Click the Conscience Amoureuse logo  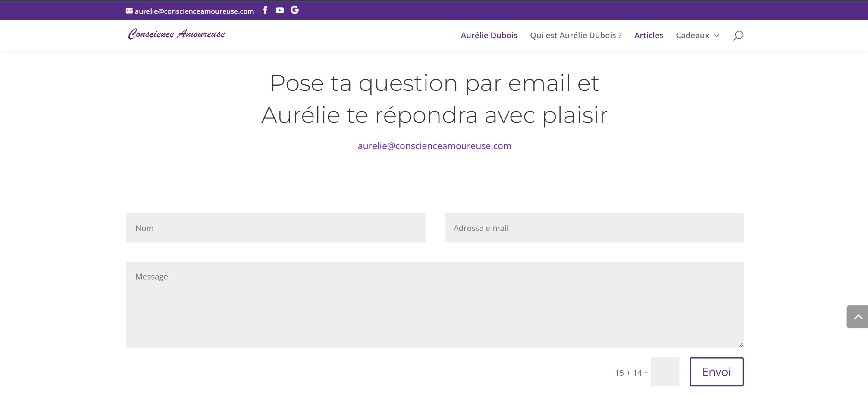[x=177, y=34]
